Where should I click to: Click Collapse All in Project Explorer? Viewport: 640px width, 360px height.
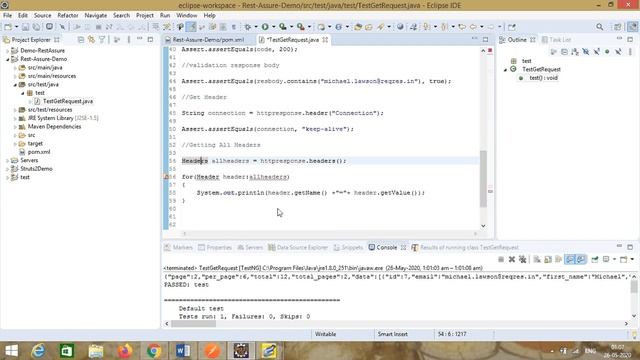coord(81,40)
